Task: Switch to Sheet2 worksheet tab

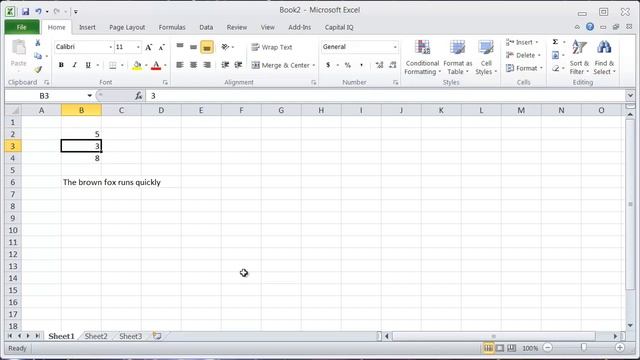Action: (96, 336)
